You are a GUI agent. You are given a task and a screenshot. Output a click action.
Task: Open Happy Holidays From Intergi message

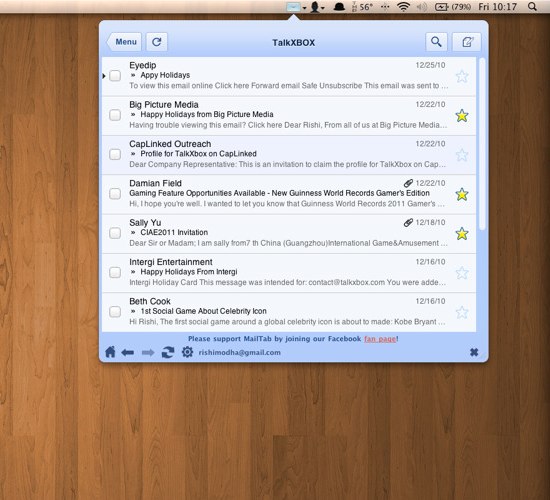click(x=189, y=272)
